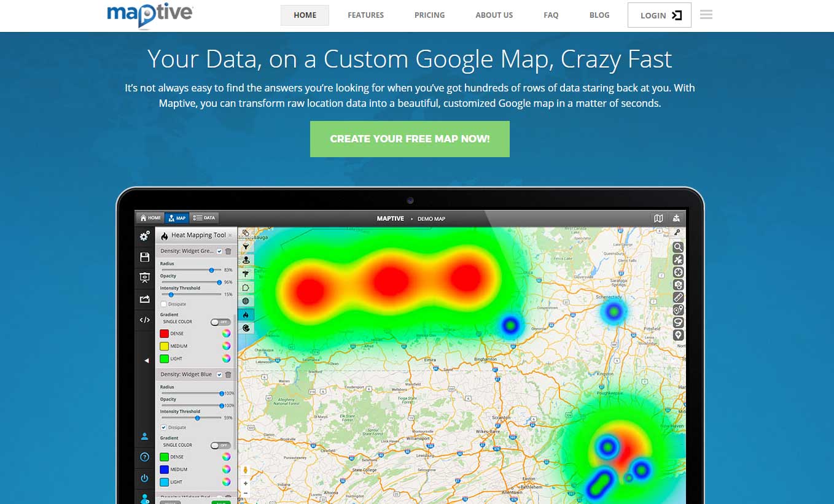Click the folded map icon in header

click(x=658, y=218)
